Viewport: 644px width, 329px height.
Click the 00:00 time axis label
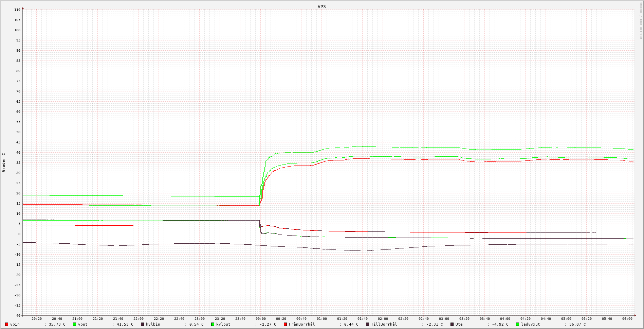pos(261,319)
